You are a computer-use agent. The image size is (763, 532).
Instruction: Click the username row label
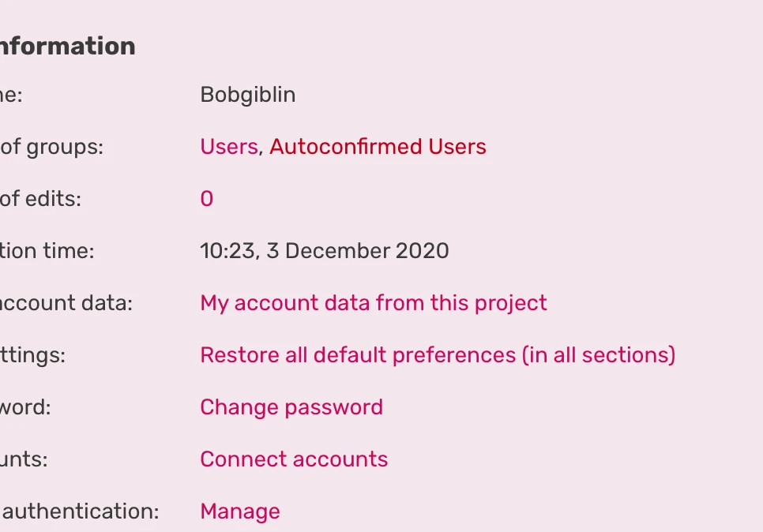[x=11, y=95]
